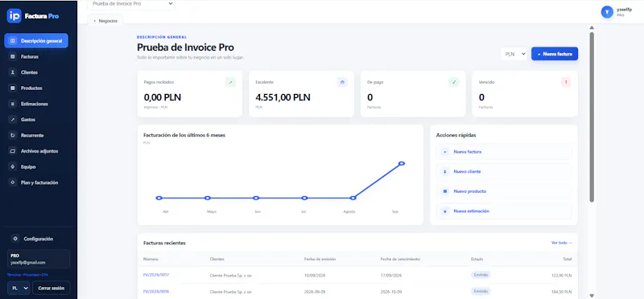This screenshot has height=299, width=644.
Task: Click the 123,00 PLN total cell
Action: point(561,276)
